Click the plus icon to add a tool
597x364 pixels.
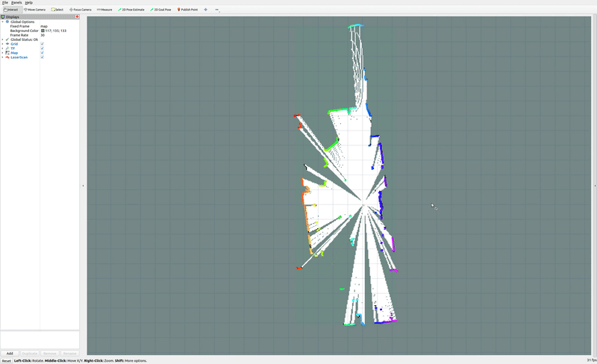pos(206,10)
